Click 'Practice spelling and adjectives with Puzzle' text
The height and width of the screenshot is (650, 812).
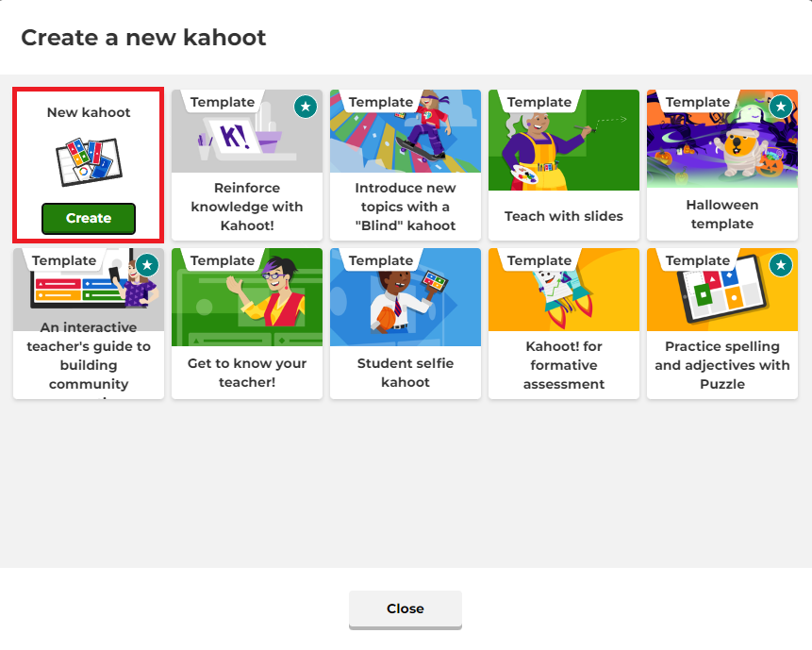(x=722, y=365)
